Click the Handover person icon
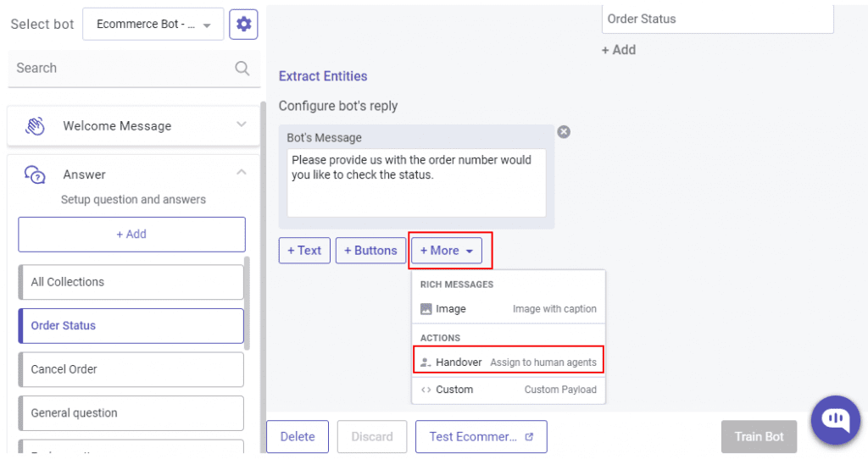The height and width of the screenshot is (459, 868). [x=426, y=362]
